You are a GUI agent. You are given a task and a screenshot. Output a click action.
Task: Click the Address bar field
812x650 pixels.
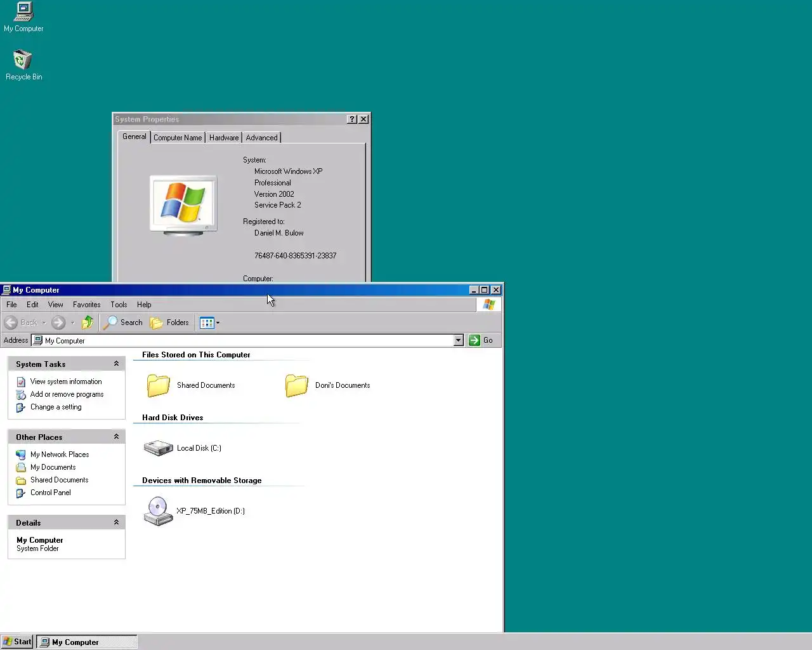pyautogui.click(x=248, y=340)
